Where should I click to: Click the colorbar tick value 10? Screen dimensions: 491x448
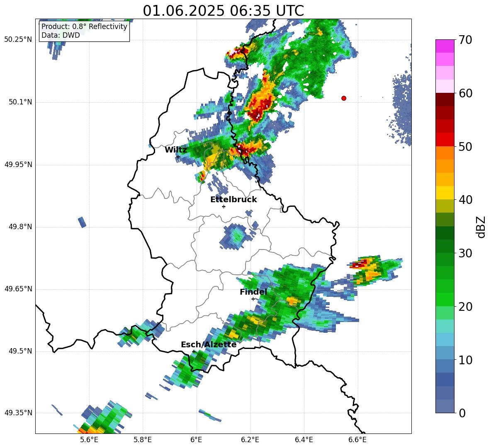coord(465,360)
